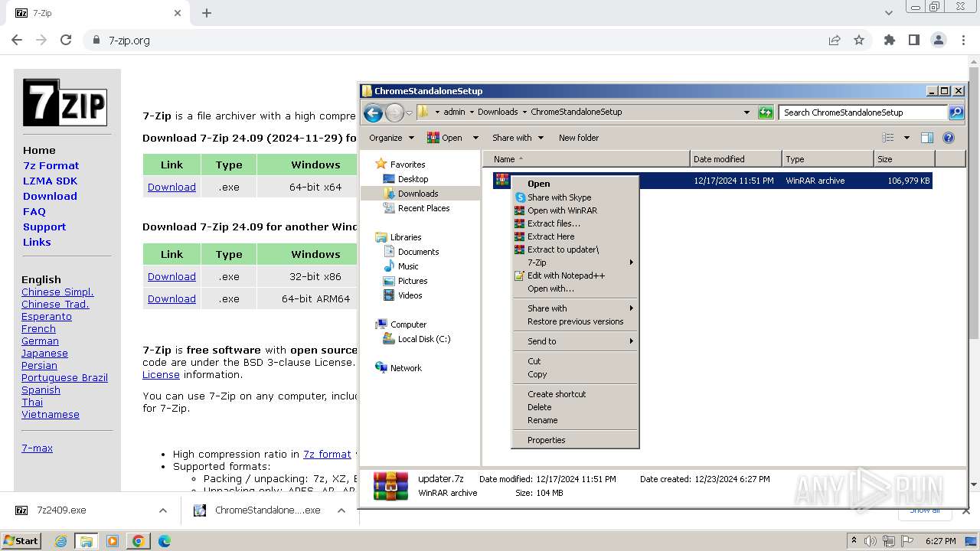Expand address bar history dropdown
The image size is (980, 551).
747,112
